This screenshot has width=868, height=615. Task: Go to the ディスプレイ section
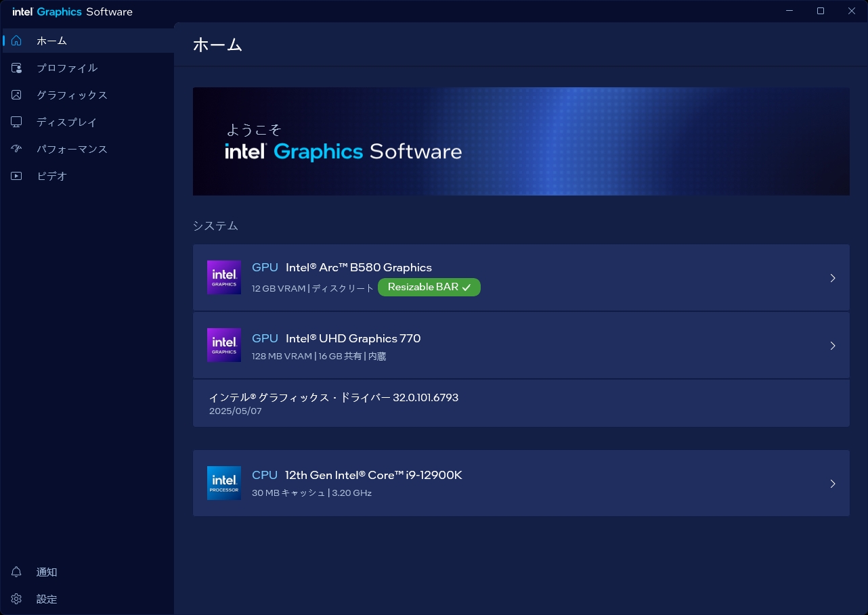point(87,122)
